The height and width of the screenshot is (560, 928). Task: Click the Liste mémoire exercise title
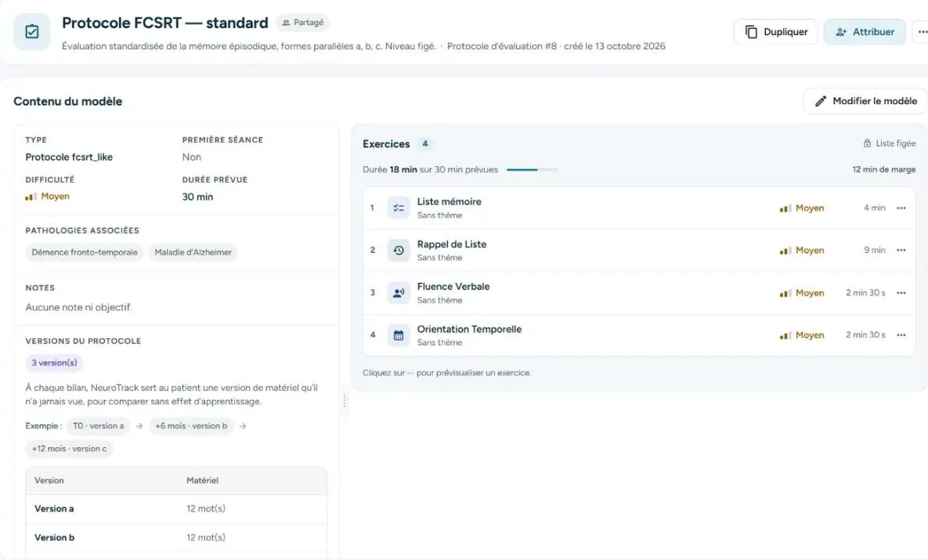(450, 202)
